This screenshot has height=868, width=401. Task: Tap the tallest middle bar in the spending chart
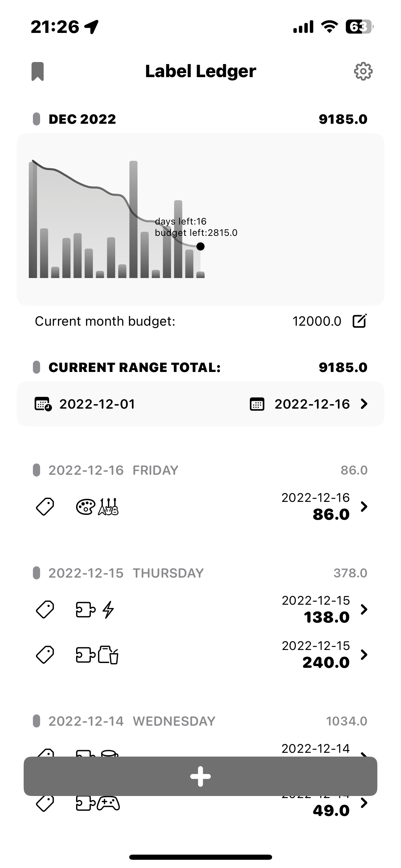(x=133, y=219)
